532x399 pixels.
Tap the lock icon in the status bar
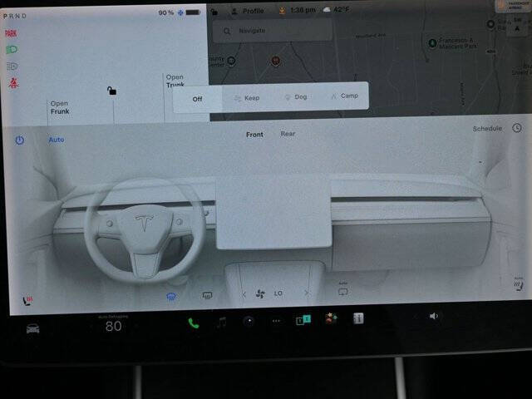click(x=214, y=12)
